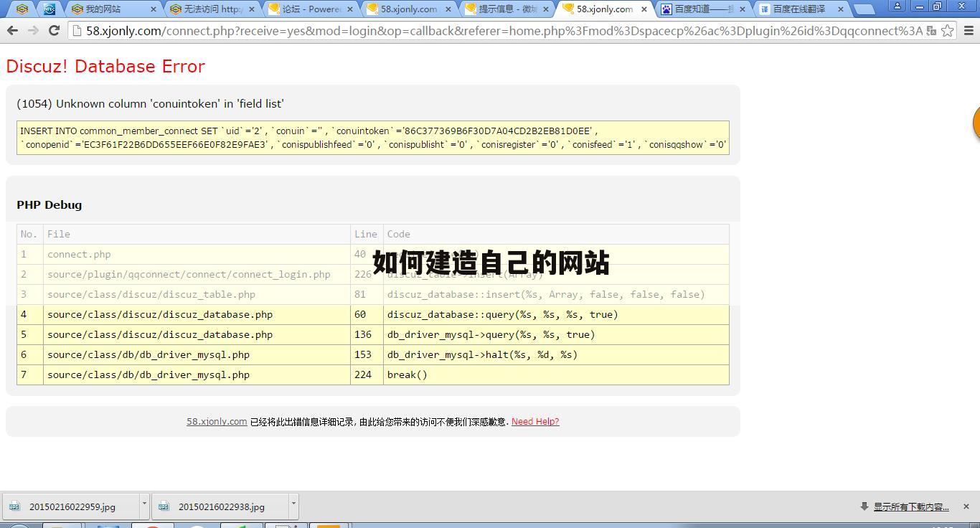Expand options for 20150216022938.jpg download
Viewport: 980px width, 528px height.
pyautogui.click(x=293, y=506)
